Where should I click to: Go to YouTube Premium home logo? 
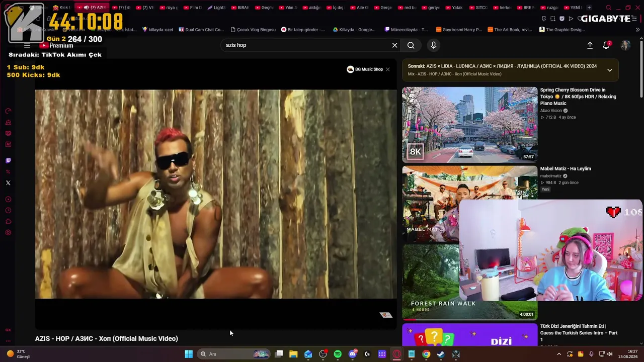[x=56, y=45]
